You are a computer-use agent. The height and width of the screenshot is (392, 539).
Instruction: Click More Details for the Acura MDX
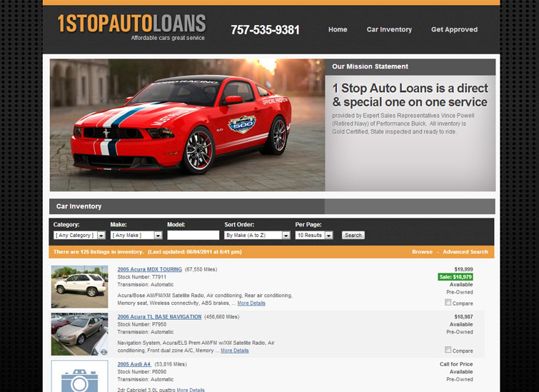(251, 303)
